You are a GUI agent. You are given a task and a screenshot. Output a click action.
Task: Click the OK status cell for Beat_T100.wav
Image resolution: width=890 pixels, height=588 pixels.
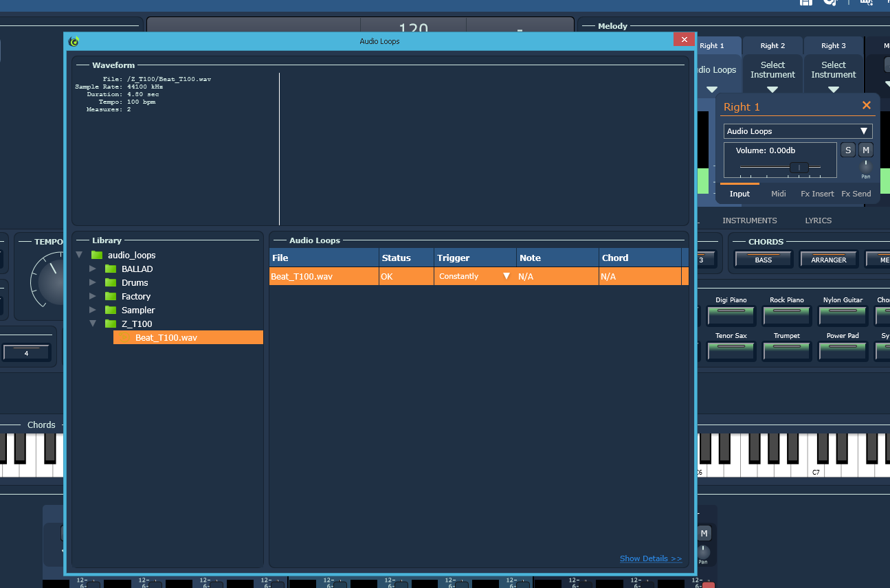coord(406,276)
